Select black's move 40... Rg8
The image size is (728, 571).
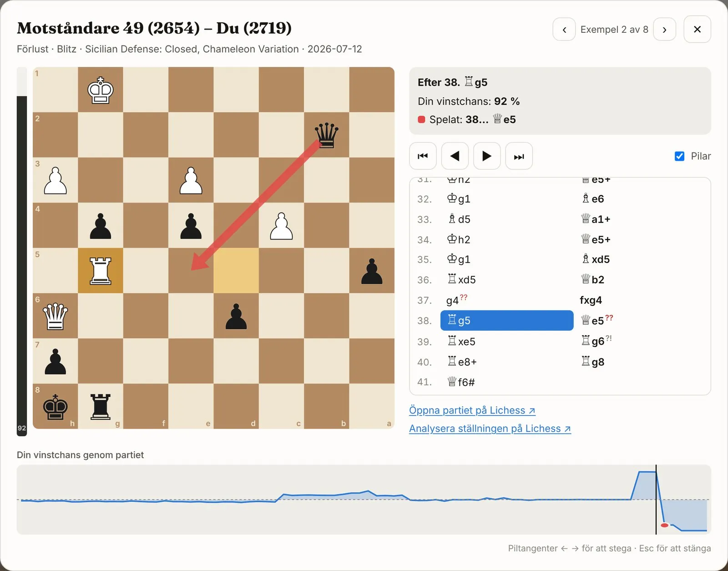tap(593, 362)
